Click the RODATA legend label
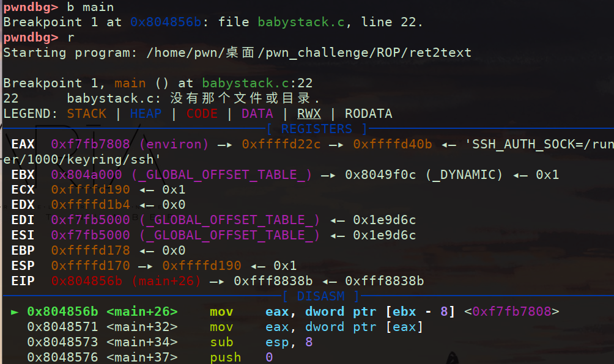The height and width of the screenshot is (364, 614). click(x=368, y=114)
